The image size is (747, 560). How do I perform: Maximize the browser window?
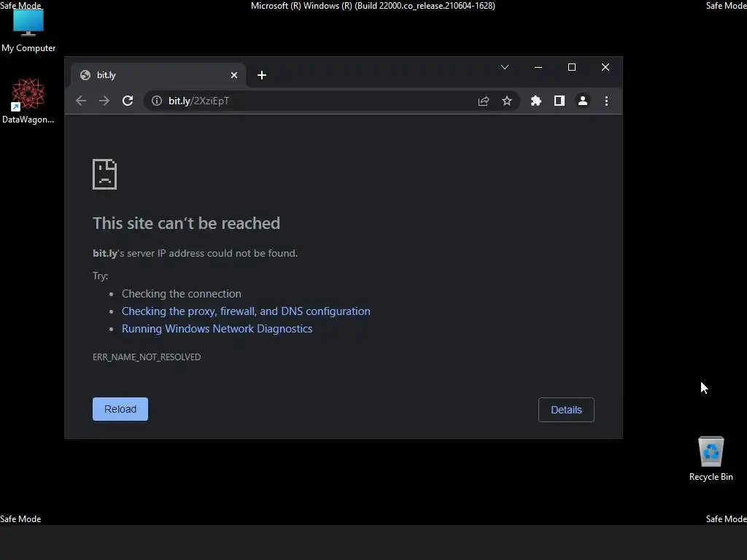point(572,67)
